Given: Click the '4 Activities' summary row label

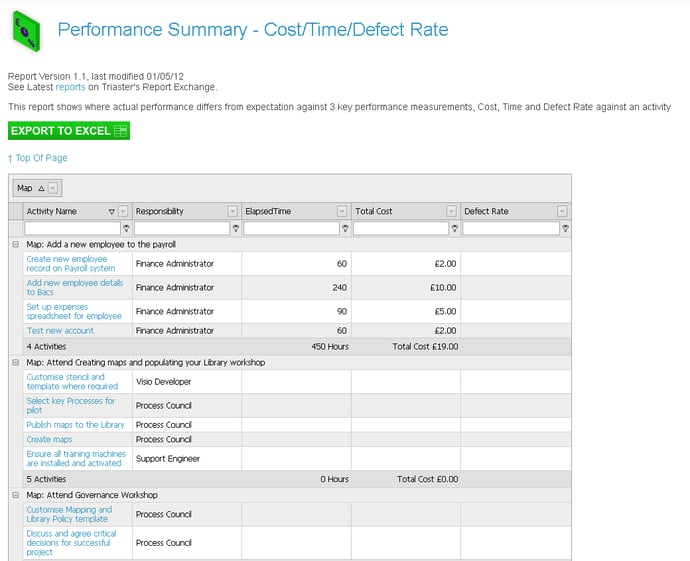Looking at the screenshot, I should (46, 347).
